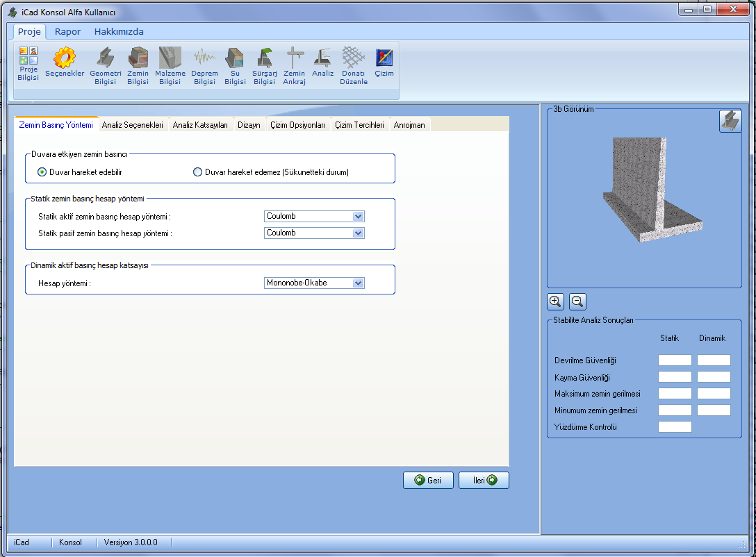Switch to Analiz Seçenekleri tab
Image resolution: width=756 pixels, height=557 pixels.
tap(133, 125)
